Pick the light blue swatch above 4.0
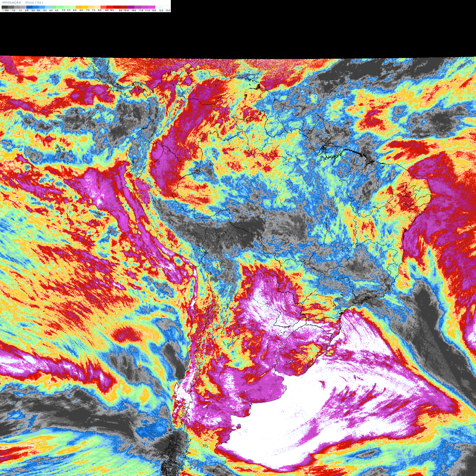The image size is (476, 476). coord(48,7)
